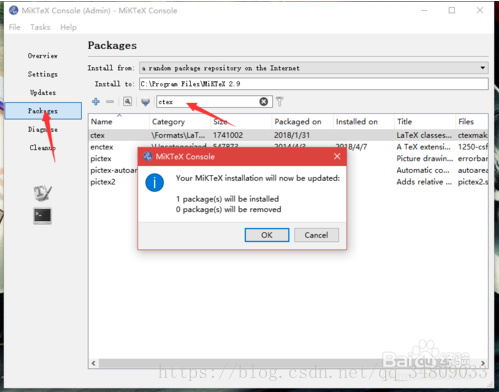This screenshot has width=499, height=392.
Task: Sort by the Category column header
Action: click(180, 122)
